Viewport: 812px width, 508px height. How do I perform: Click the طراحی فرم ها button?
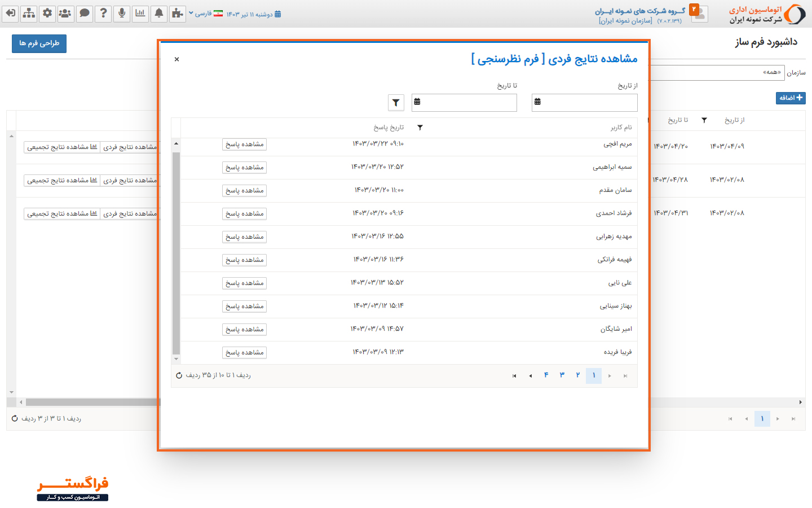39,43
